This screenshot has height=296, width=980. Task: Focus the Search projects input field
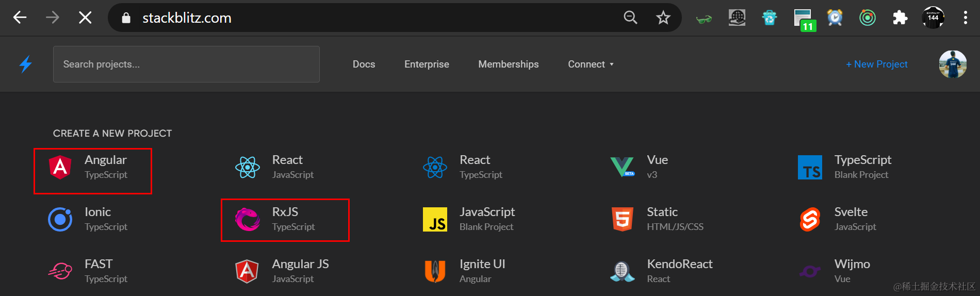186,64
